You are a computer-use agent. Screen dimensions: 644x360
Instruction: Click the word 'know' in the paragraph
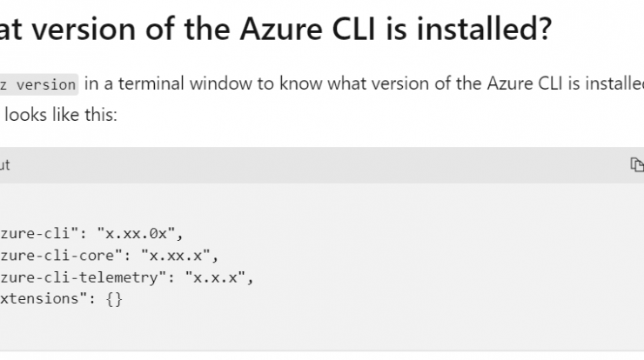click(x=301, y=83)
